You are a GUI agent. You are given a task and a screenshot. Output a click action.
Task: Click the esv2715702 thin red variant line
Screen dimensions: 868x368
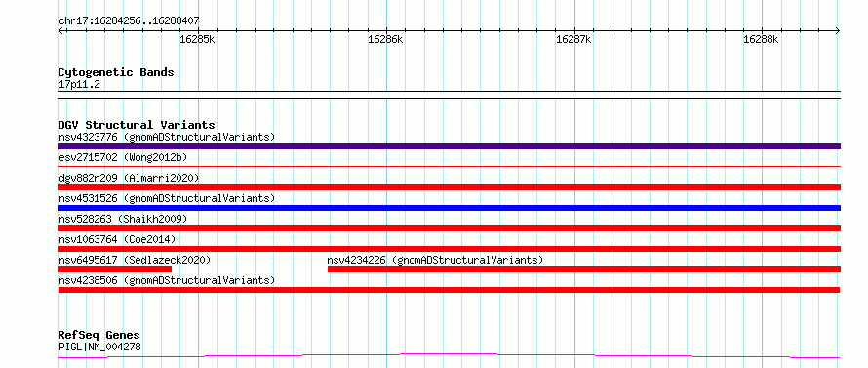click(449, 166)
